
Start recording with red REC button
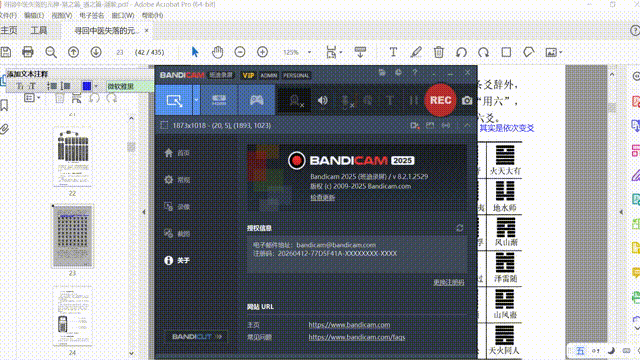coord(440,100)
